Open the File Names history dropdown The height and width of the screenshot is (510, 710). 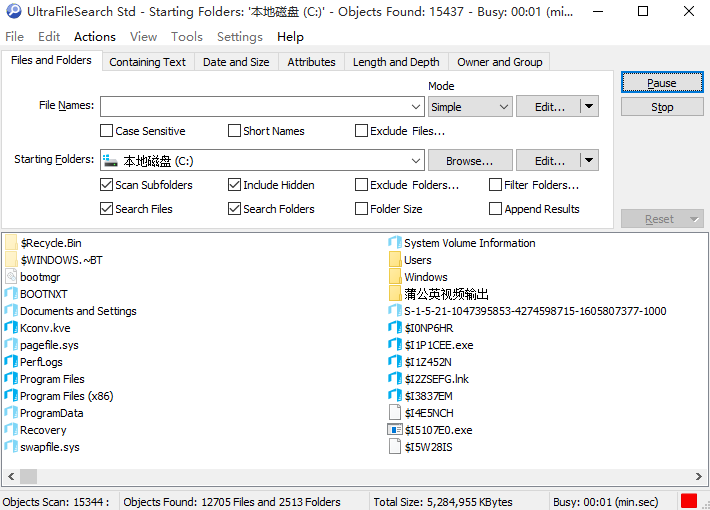point(416,107)
